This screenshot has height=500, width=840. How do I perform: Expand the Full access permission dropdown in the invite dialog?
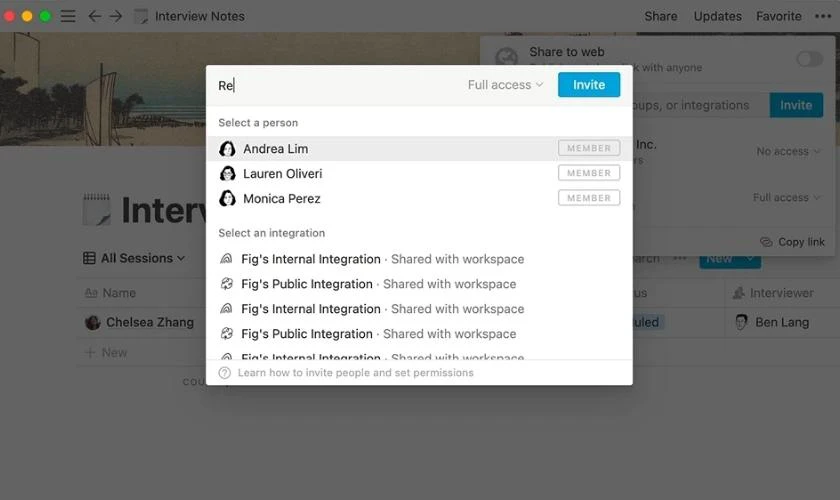[505, 85]
